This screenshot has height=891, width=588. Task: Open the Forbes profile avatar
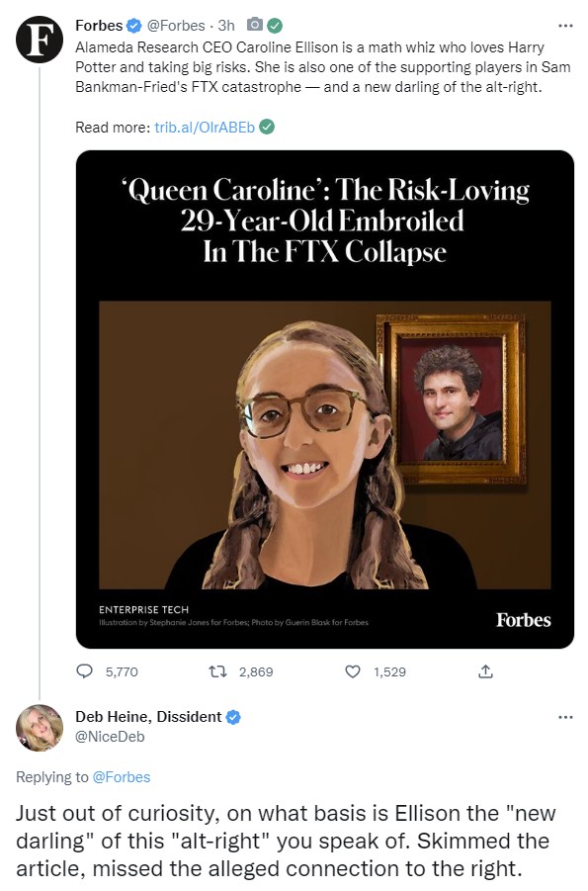40,40
